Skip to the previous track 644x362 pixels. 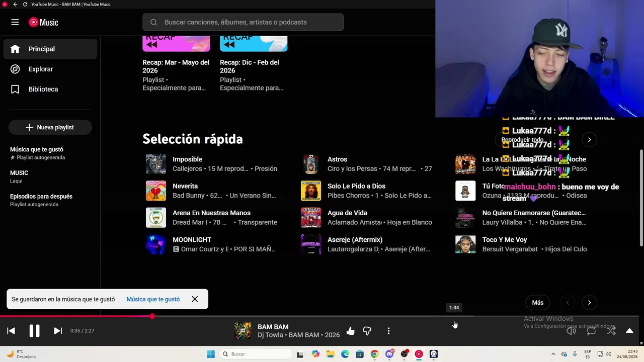(x=11, y=331)
